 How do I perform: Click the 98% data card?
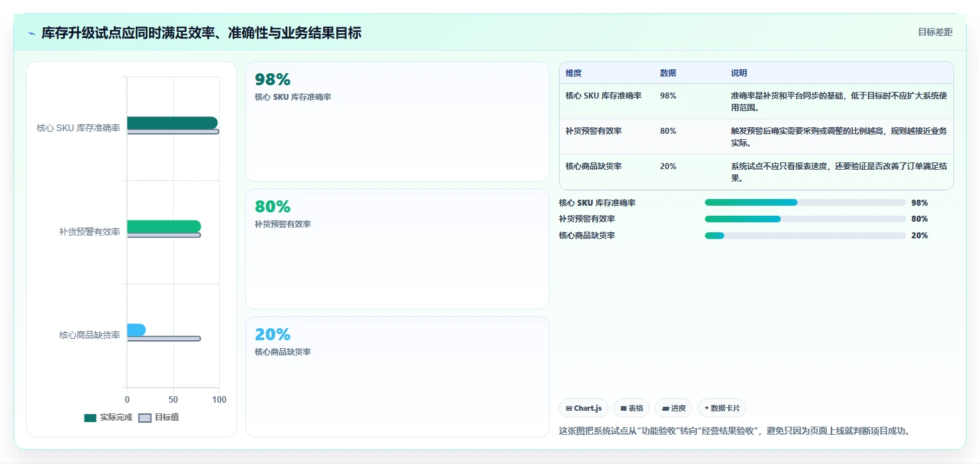point(397,121)
